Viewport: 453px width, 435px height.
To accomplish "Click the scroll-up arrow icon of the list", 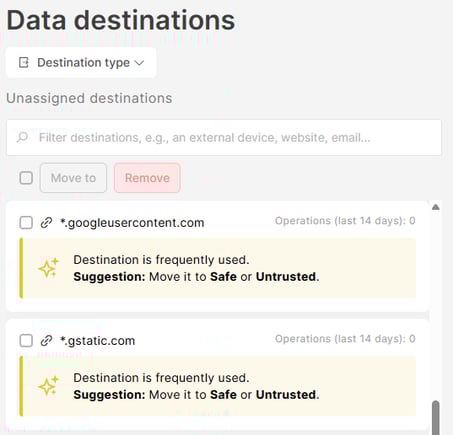I will click(x=435, y=207).
